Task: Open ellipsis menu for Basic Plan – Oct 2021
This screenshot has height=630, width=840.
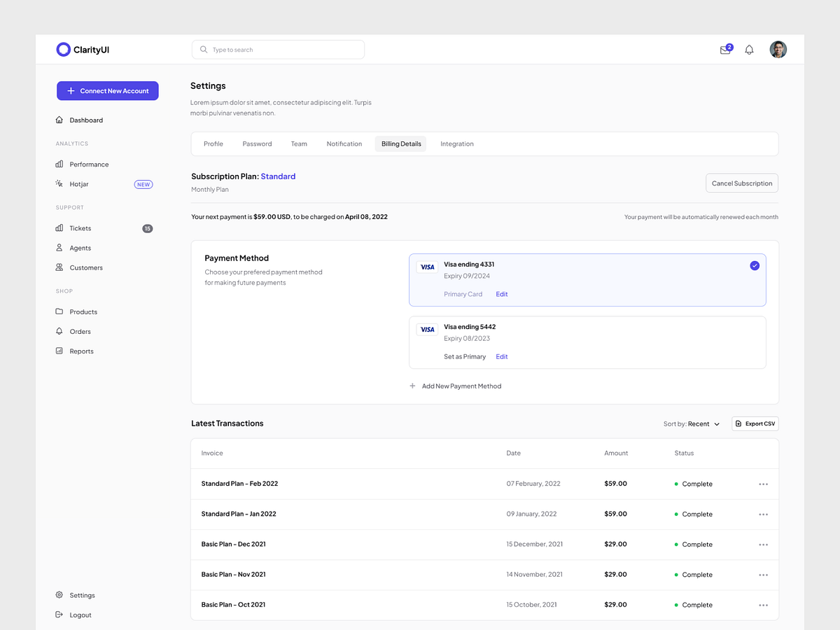Action: [763, 604]
